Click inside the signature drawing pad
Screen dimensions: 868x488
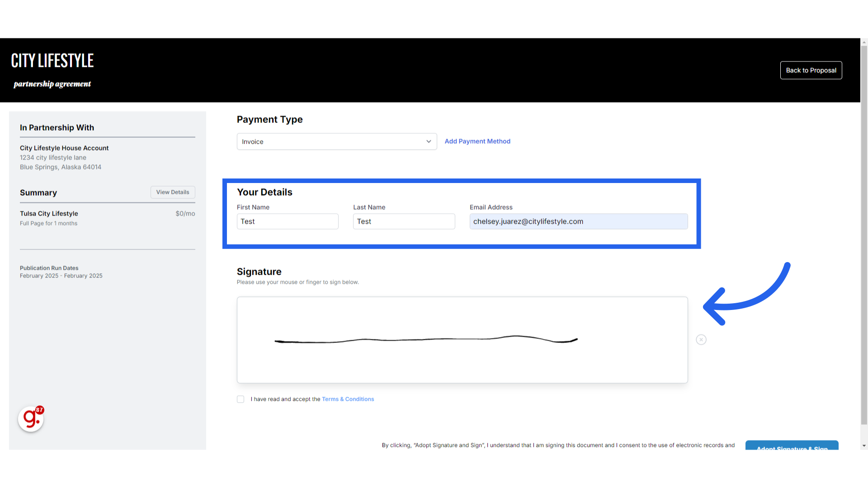[x=462, y=340]
